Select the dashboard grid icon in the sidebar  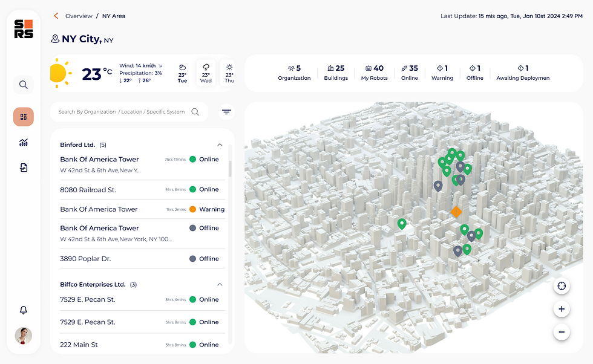pos(23,116)
